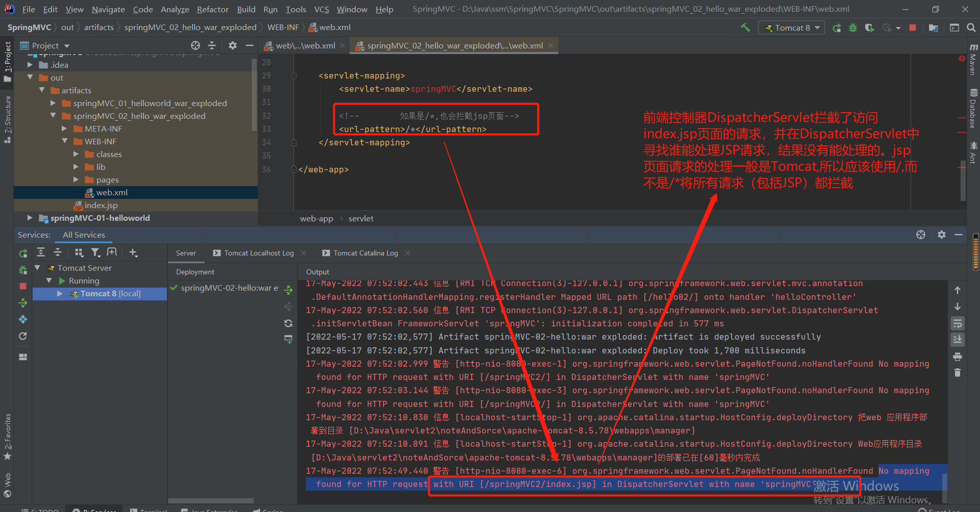Select the lib folder in project tree
The image size is (980, 512).
pyautogui.click(x=101, y=167)
